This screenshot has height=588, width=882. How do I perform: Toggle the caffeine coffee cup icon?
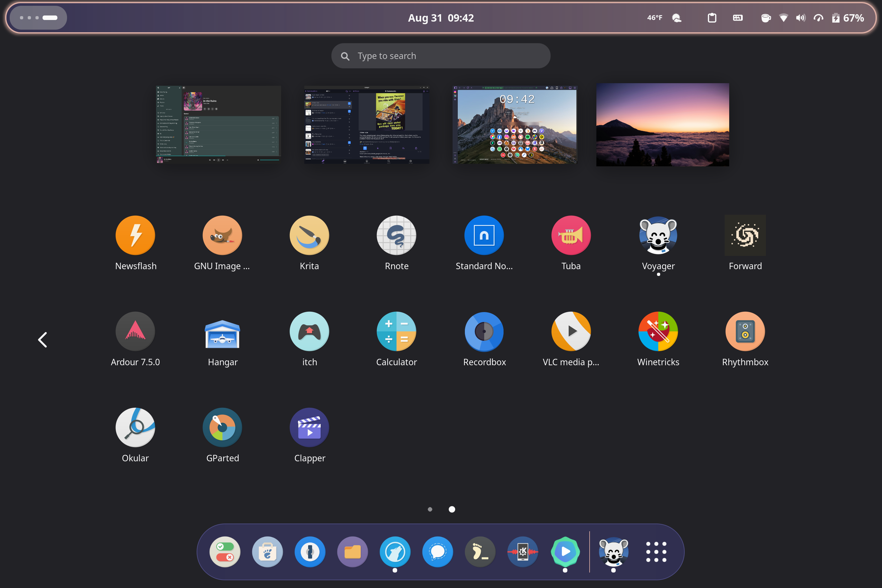(x=766, y=18)
